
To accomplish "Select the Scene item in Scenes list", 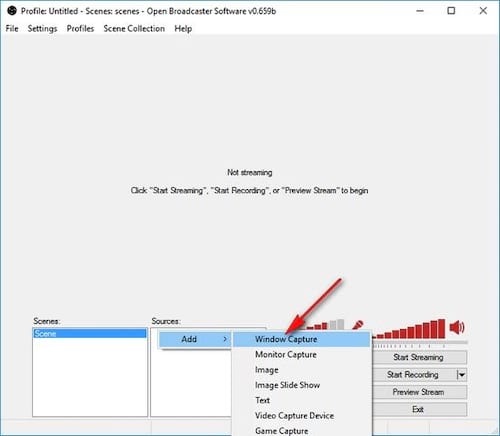I will [90, 333].
